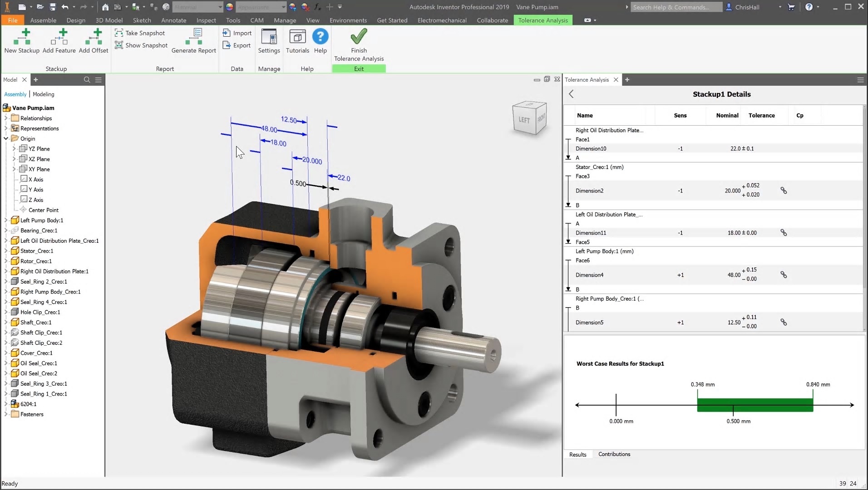Image resolution: width=868 pixels, height=490 pixels.
Task: Switch to the Modeling tab
Action: click(43, 94)
